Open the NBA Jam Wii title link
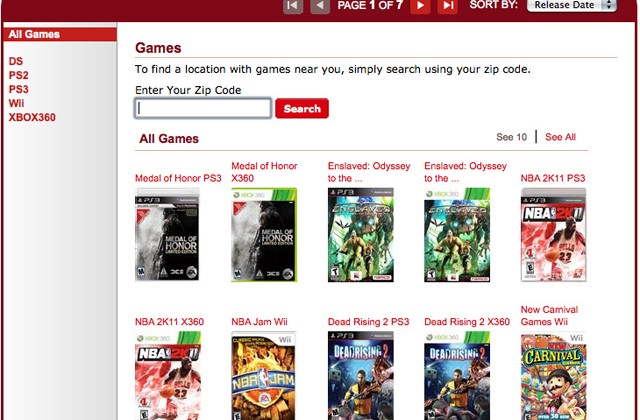The height and width of the screenshot is (420, 640). coord(260,322)
